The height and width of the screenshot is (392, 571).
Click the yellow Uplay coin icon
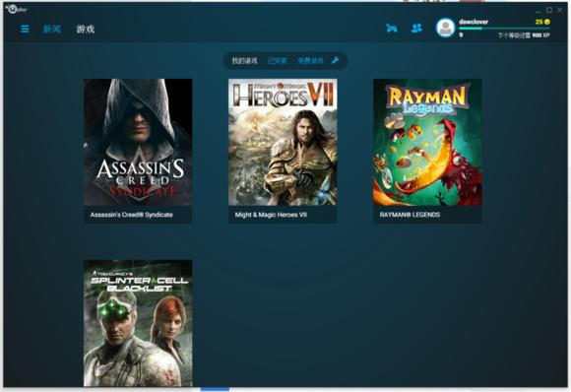[547, 22]
